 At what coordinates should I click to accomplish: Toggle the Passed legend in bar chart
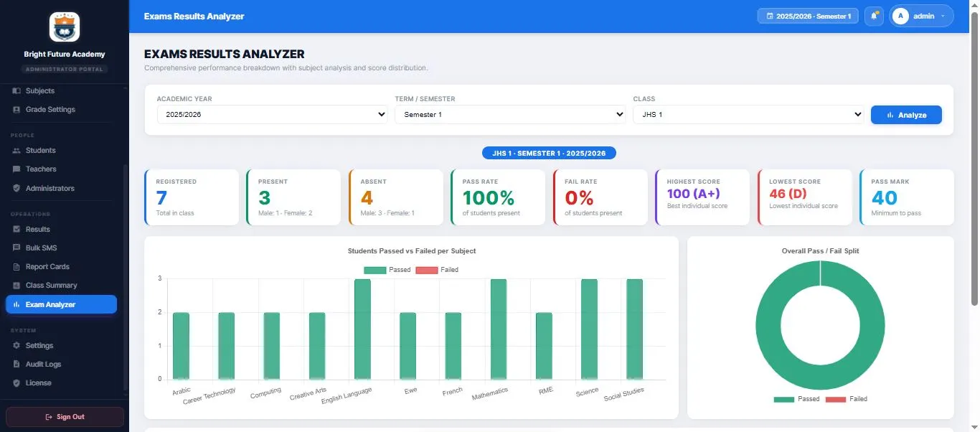click(387, 270)
